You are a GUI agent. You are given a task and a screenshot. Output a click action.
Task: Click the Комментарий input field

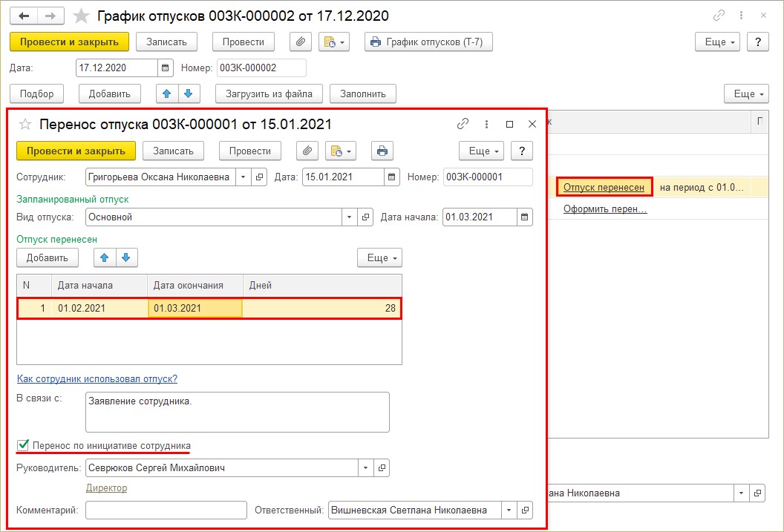[166, 510]
